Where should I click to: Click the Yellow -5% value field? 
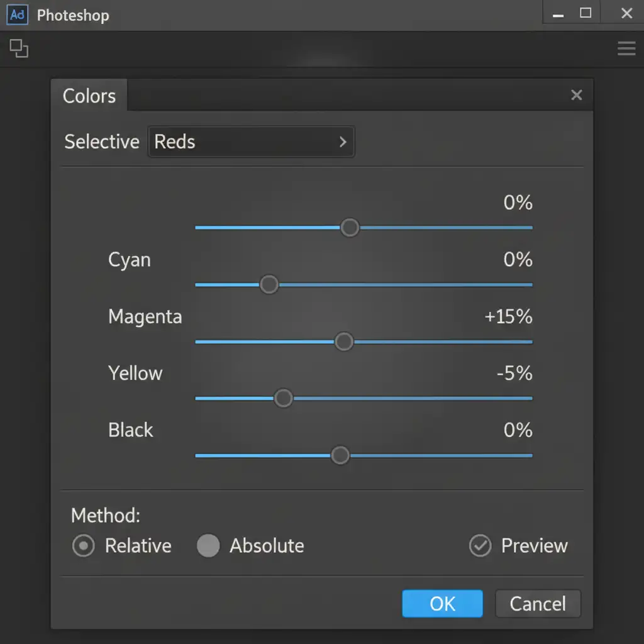pyautogui.click(x=514, y=374)
